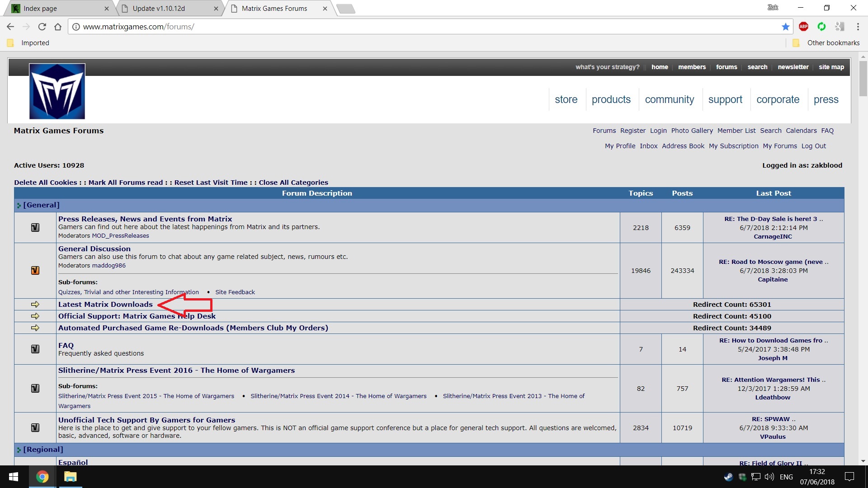Click Delete All Cookies
The width and height of the screenshot is (868, 488).
pyautogui.click(x=46, y=183)
